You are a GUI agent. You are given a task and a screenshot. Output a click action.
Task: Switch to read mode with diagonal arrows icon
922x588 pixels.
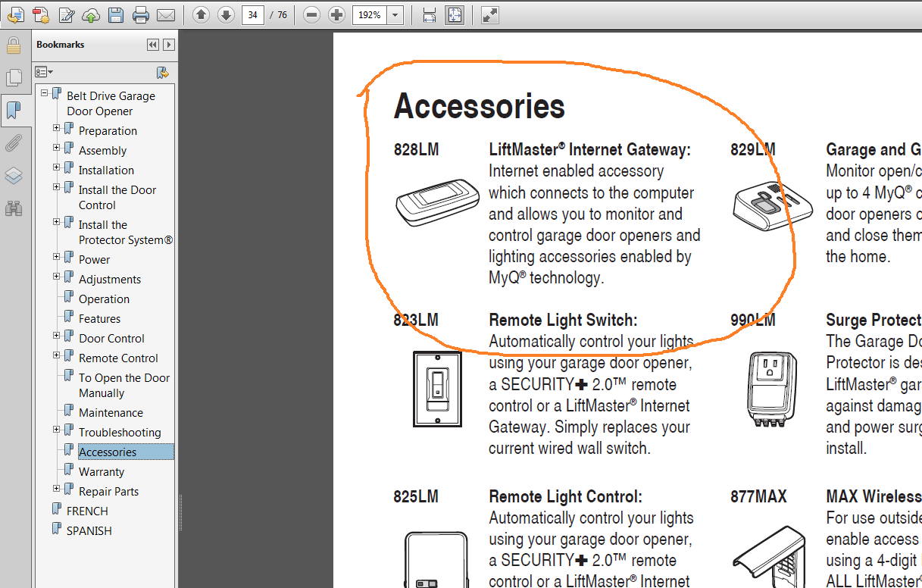pos(490,14)
